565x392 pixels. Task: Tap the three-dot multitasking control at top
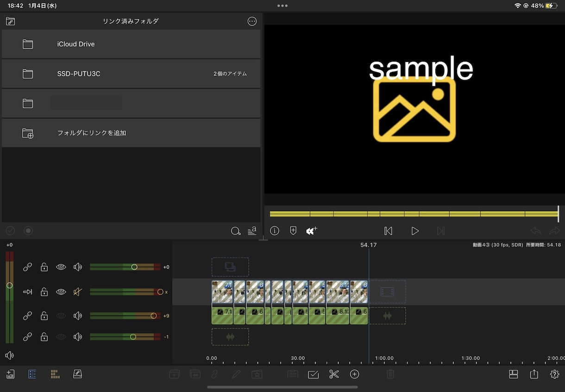click(282, 6)
